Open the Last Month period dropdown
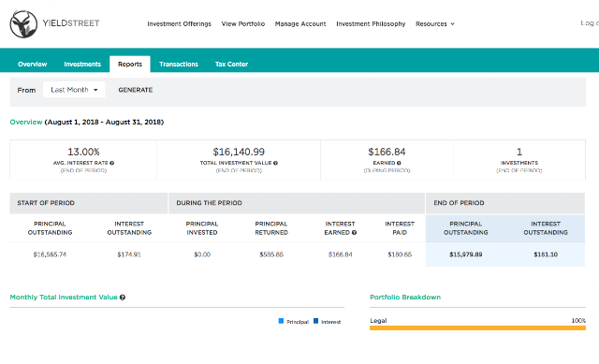 74,90
